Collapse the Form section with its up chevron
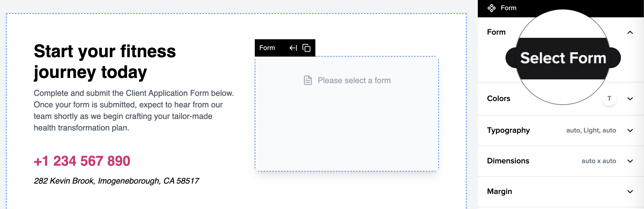 coord(630,32)
